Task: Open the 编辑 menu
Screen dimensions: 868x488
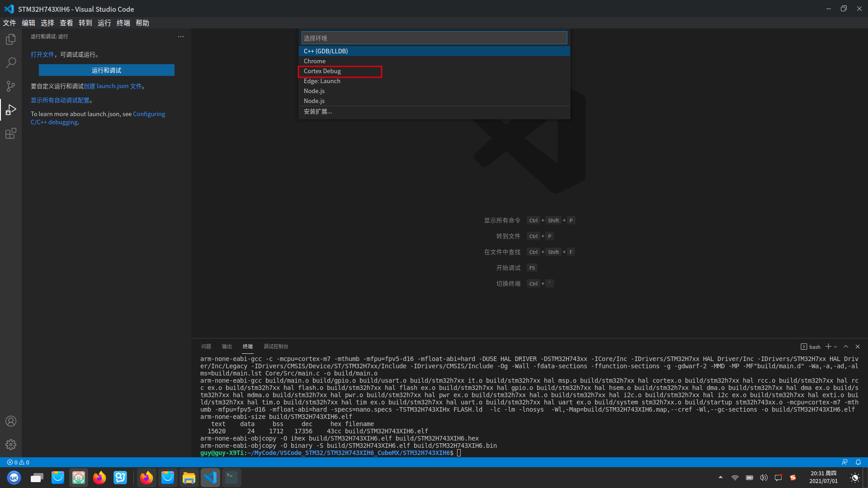Action: (x=28, y=23)
